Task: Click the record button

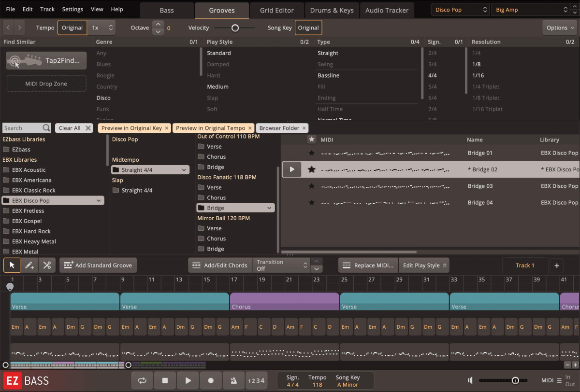Action: coord(211,380)
